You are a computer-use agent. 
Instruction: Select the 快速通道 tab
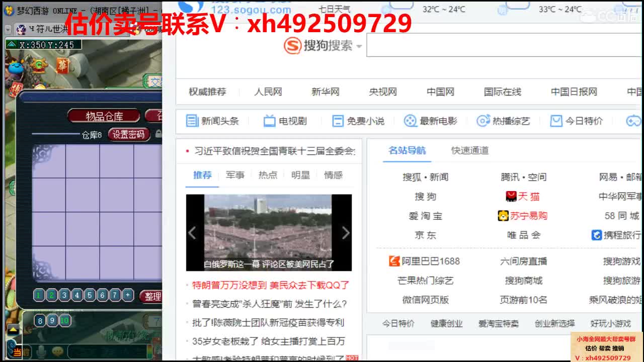pyautogui.click(x=470, y=150)
